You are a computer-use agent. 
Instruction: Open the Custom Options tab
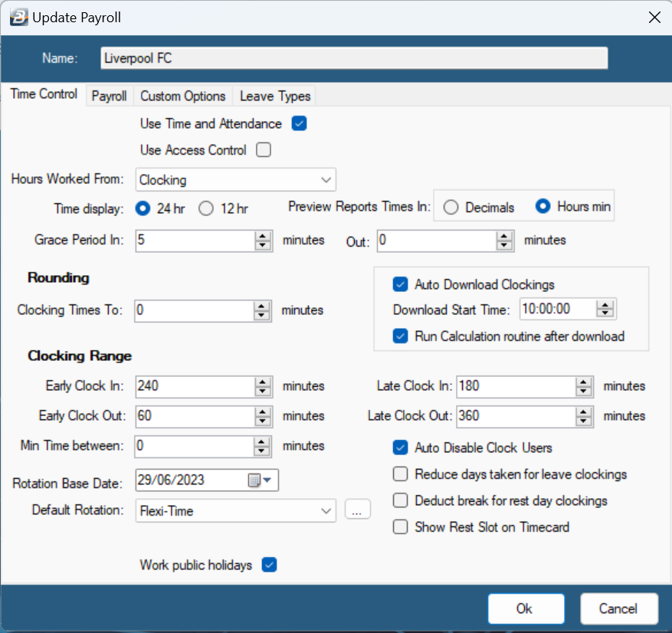click(x=183, y=96)
